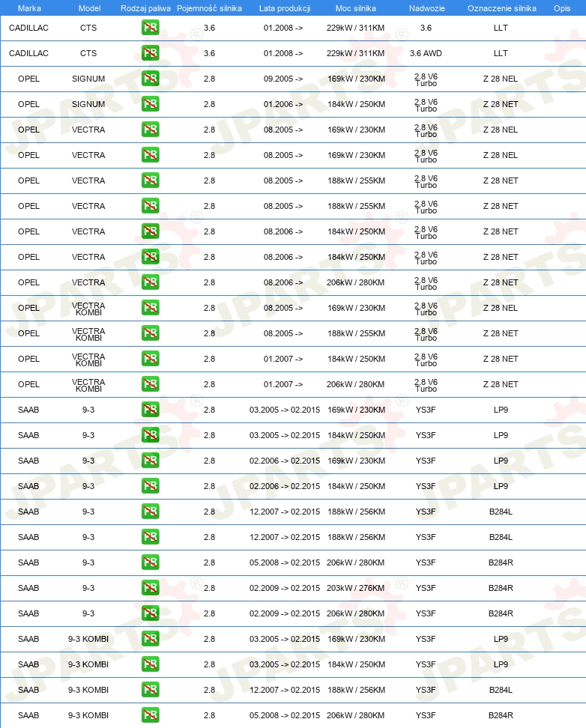Select 'SAAB' in the 203kW / 276KM row
586x728 pixels.
pos(28,588)
